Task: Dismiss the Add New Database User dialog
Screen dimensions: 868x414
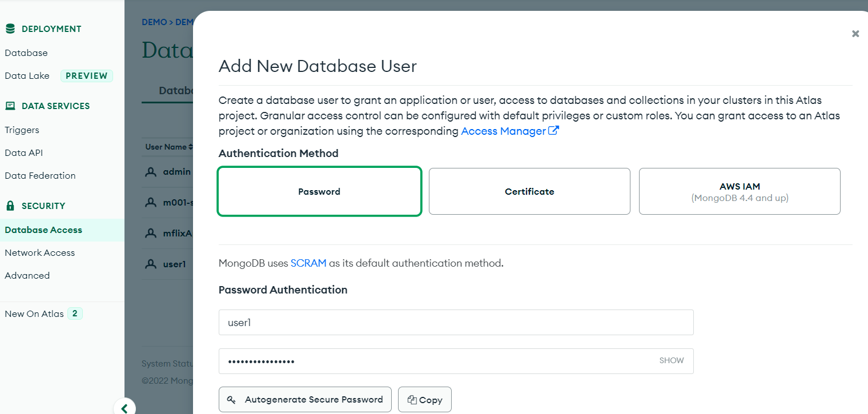Action: [x=855, y=34]
